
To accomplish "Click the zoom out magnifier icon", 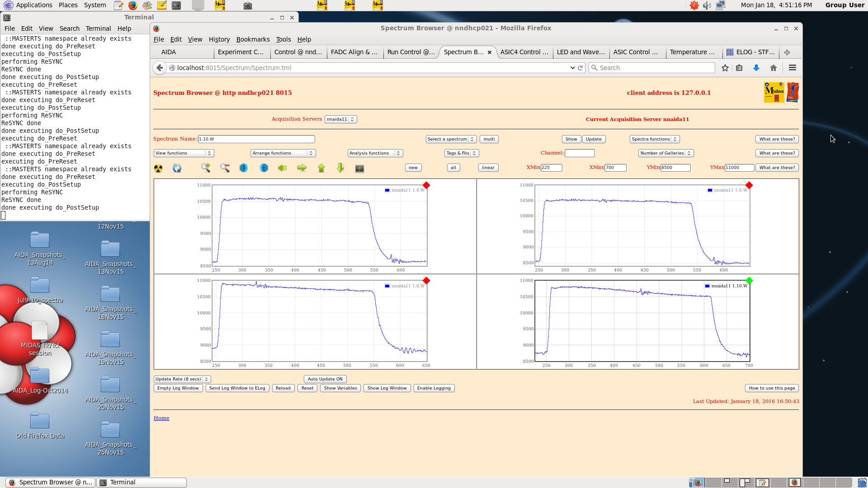I will click(225, 168).
